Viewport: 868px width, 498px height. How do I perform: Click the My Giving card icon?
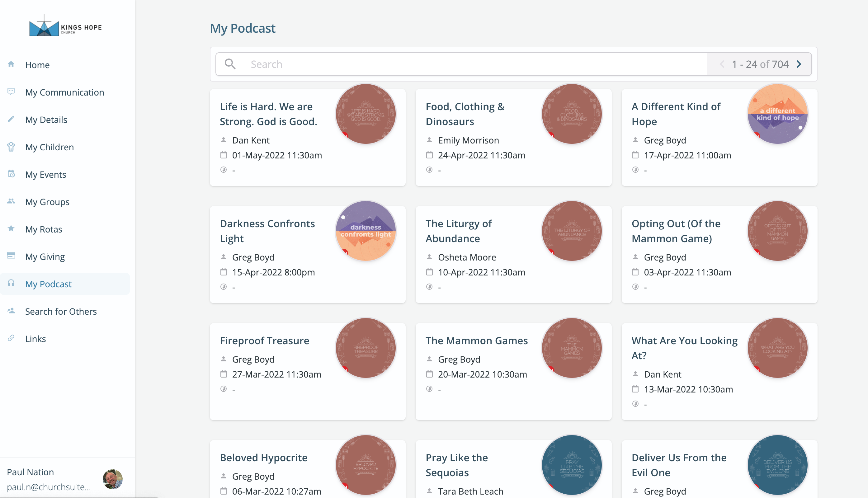click(11, 256)
